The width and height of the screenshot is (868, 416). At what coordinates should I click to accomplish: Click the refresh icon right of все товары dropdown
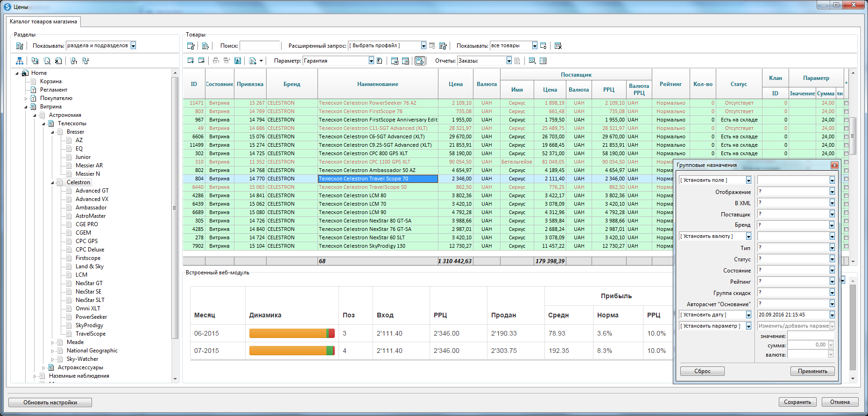pyautogui.click(x=543, y=46)
